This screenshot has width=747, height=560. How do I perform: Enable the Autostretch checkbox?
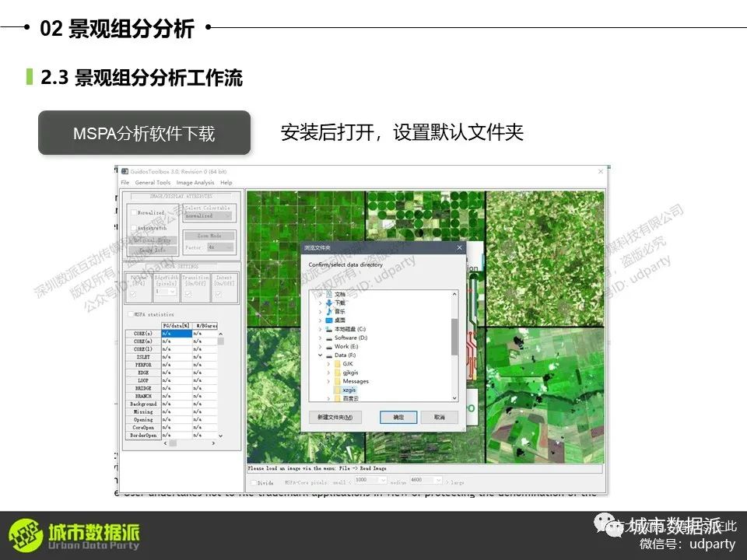pyautogui.click(x=133, y=228)
